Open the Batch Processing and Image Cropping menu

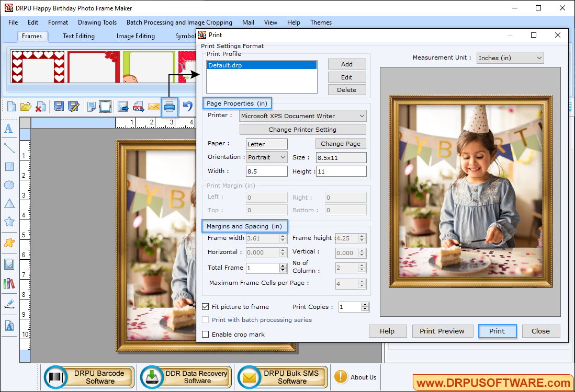[x=179, y=22]
